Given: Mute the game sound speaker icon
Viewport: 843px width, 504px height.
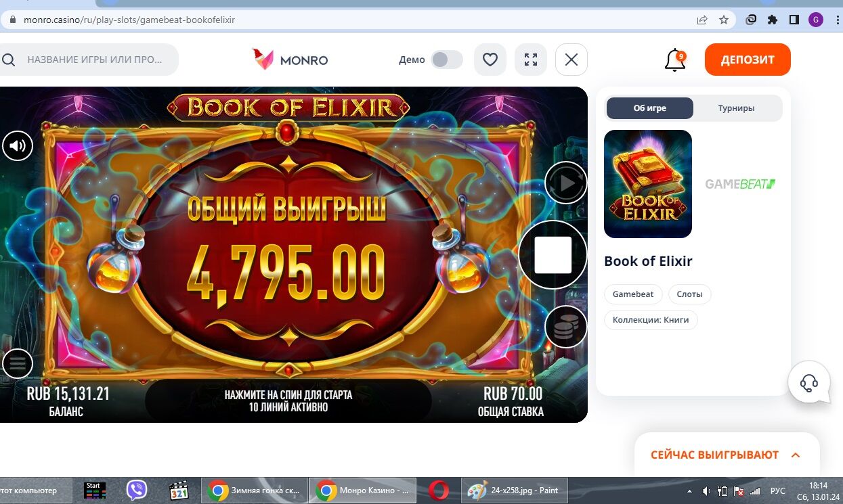Looking at the screenshot, I should pos(18,145).
